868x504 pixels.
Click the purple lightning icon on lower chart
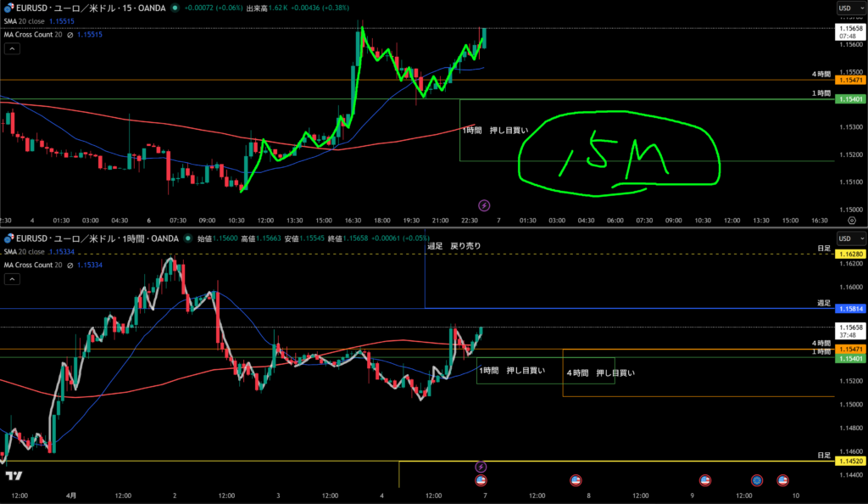tap(481, 467)
